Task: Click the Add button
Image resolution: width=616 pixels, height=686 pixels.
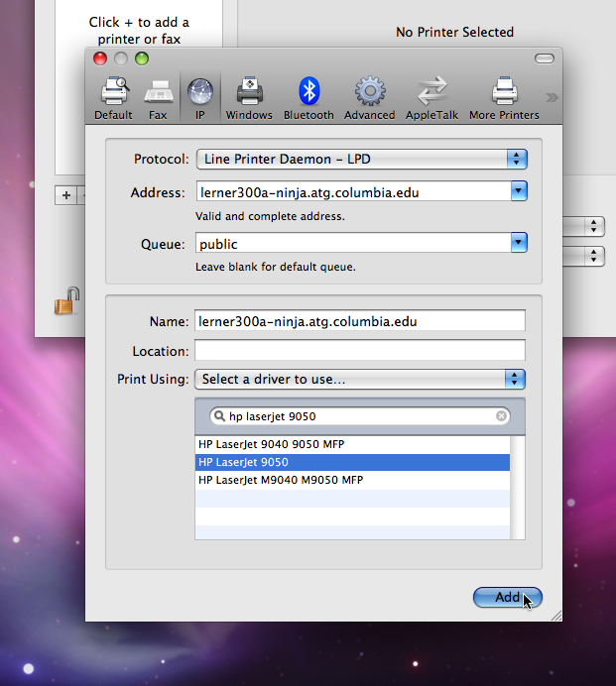Action: [508, 597]
